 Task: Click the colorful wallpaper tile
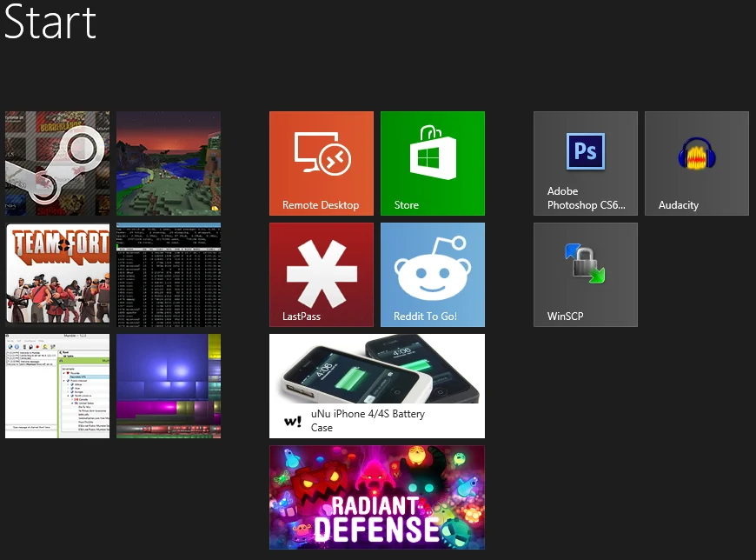coord(168,385)
